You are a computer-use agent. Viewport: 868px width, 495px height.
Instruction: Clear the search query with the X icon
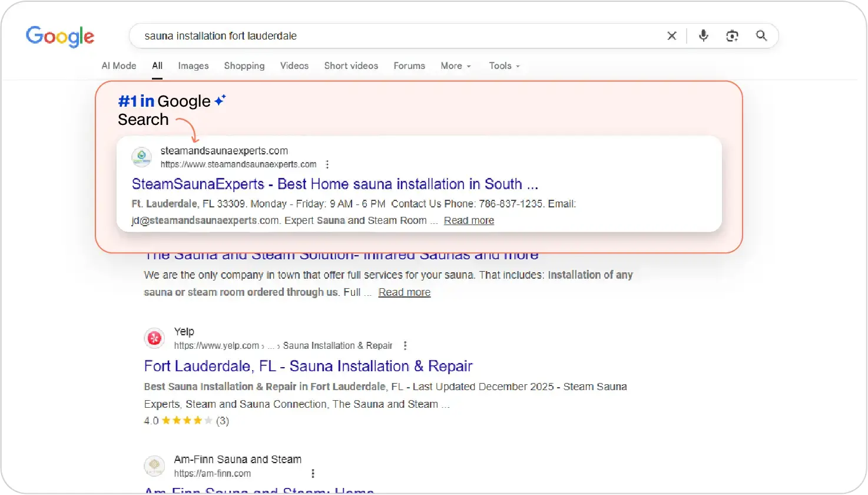(x=671, y=36)
